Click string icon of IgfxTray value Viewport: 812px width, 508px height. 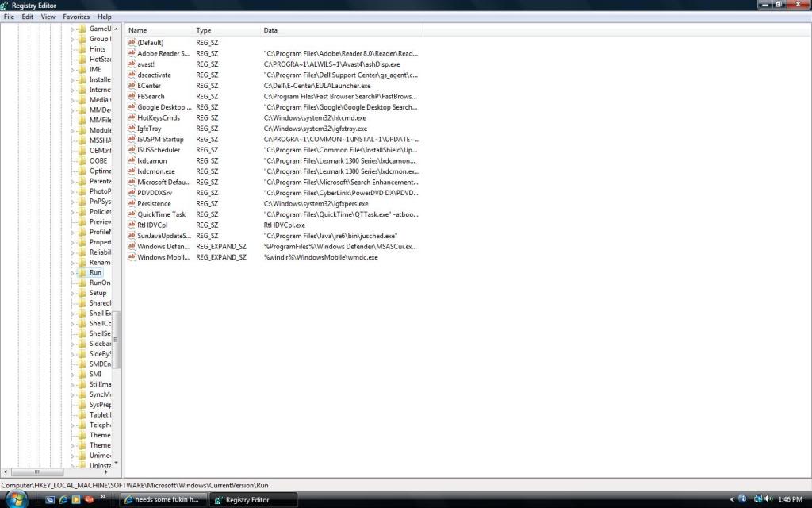(132, 129)
